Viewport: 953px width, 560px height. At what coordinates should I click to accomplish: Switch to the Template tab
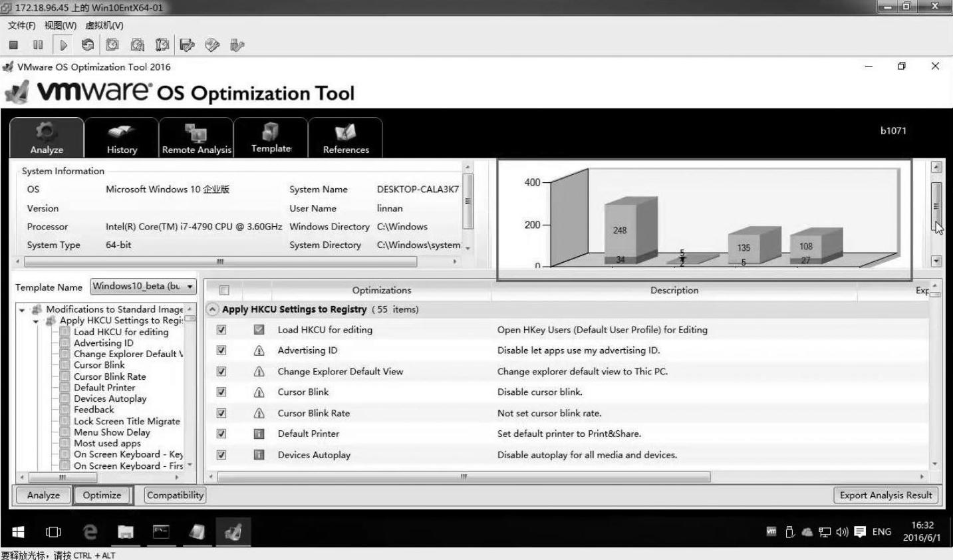[x=271, y=138]
